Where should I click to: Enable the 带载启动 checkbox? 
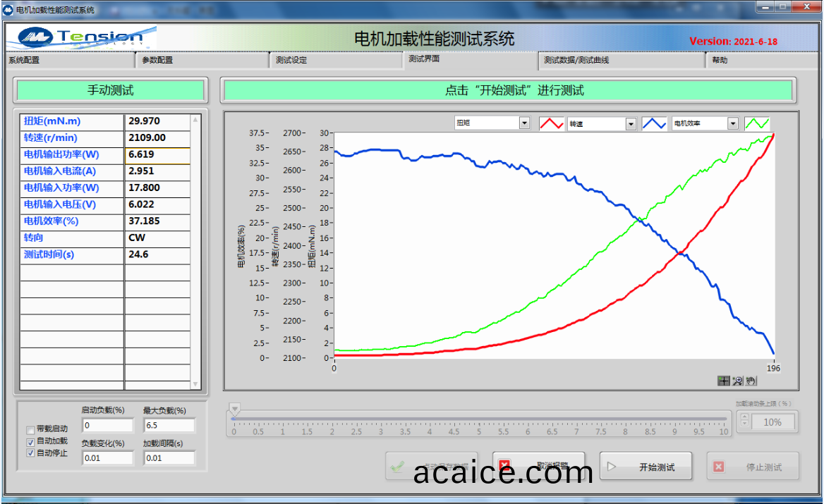point(30,429)
